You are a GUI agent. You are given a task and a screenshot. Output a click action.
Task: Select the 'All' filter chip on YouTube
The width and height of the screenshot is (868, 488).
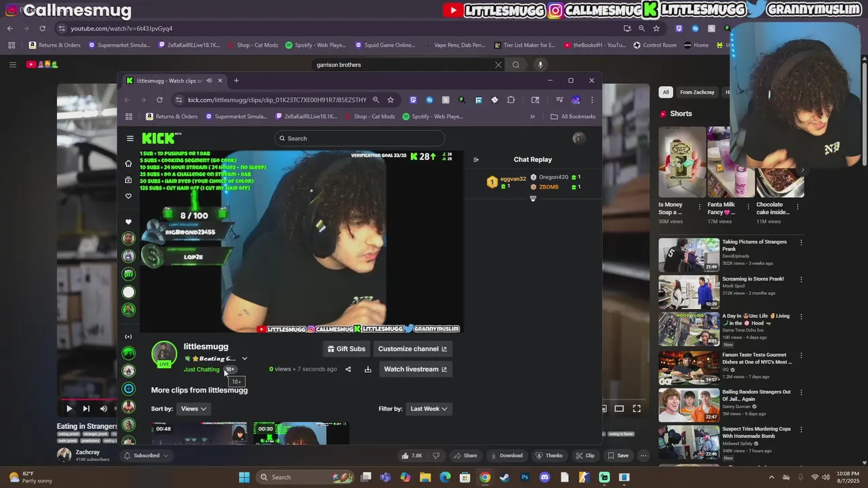point(666,92)
